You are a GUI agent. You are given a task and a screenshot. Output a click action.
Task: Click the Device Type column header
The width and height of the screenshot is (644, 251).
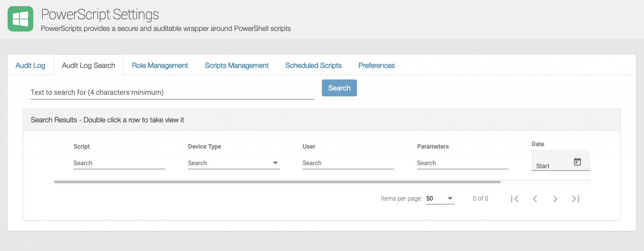click(204, 146)
